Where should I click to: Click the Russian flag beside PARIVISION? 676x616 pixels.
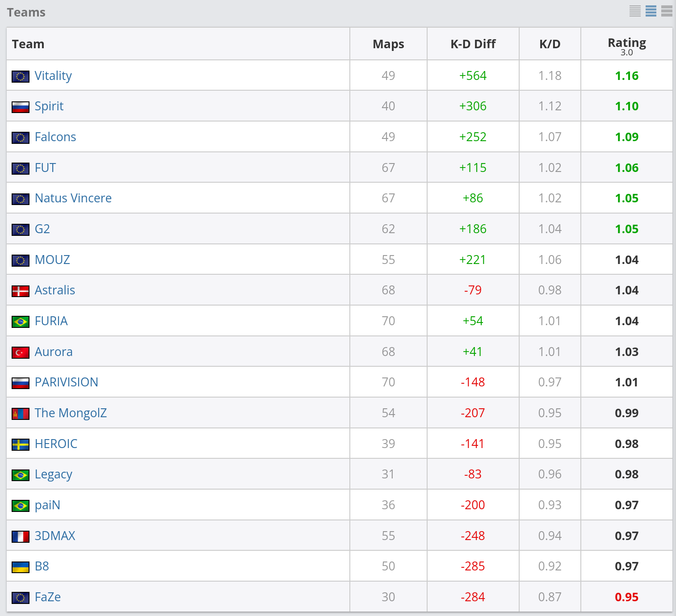click(x=21, y=383)
